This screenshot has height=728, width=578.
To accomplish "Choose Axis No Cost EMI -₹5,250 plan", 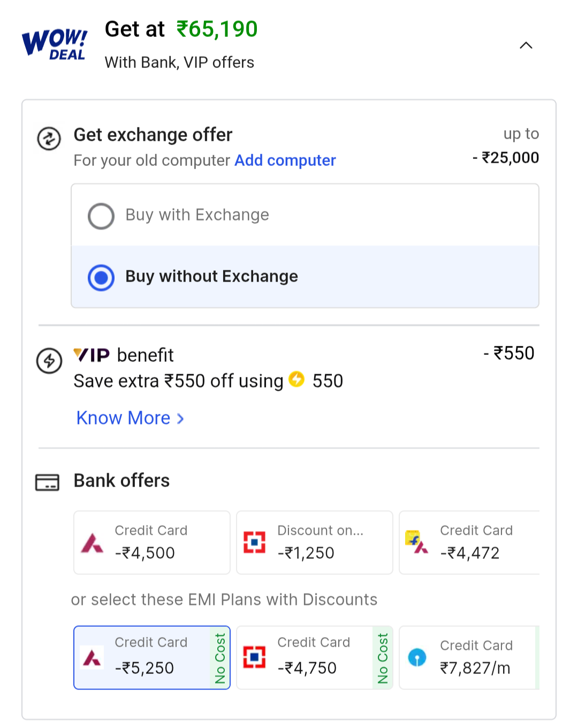I will click(151, 657).
